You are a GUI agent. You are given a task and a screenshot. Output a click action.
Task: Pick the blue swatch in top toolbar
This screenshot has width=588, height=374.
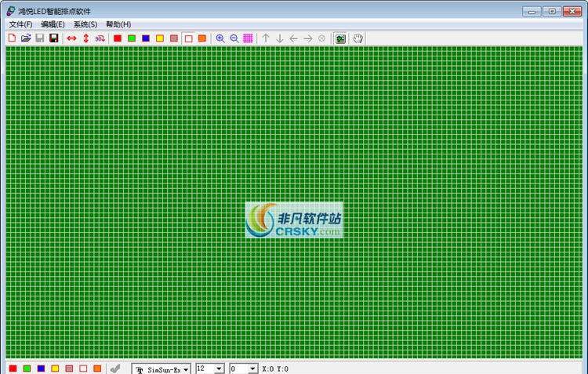coord(146,38)
